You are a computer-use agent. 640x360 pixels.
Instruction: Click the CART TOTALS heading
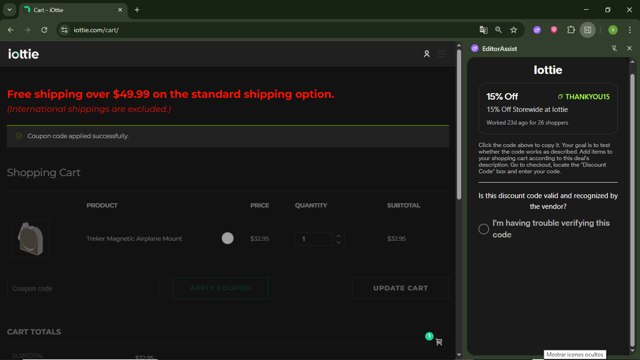34,332
